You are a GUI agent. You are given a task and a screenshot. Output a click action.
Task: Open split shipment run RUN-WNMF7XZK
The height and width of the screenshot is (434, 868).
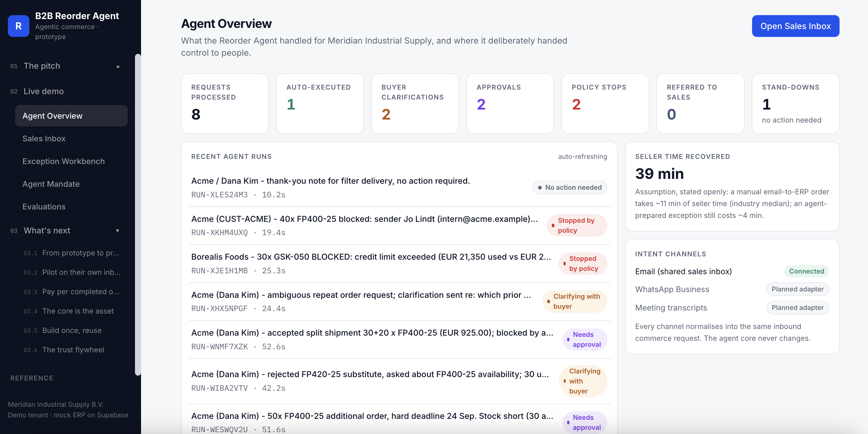pos(399,339)
